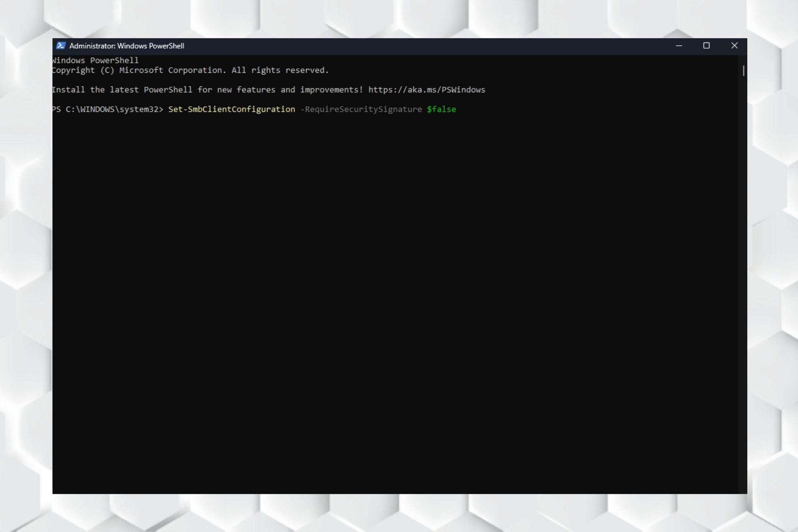Maximize the PowerShell window
The height and width of the screenshot is (532, 798).
pyautogui.click(x=706, y=46)
